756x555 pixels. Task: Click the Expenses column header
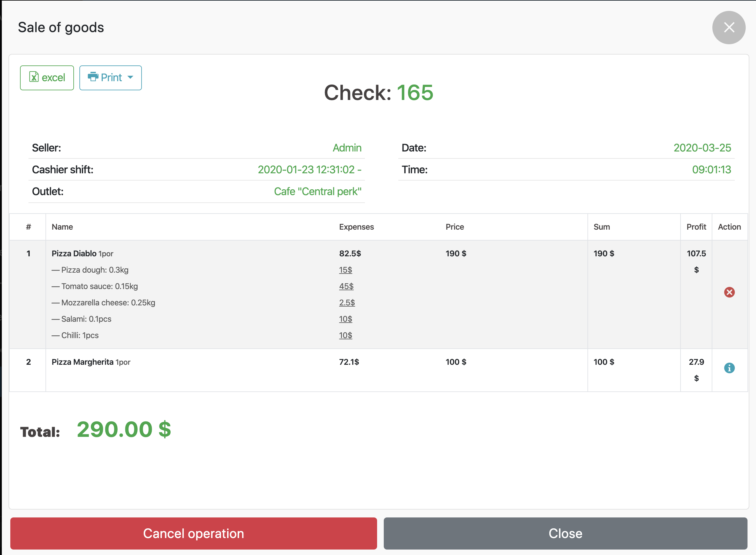356,227
